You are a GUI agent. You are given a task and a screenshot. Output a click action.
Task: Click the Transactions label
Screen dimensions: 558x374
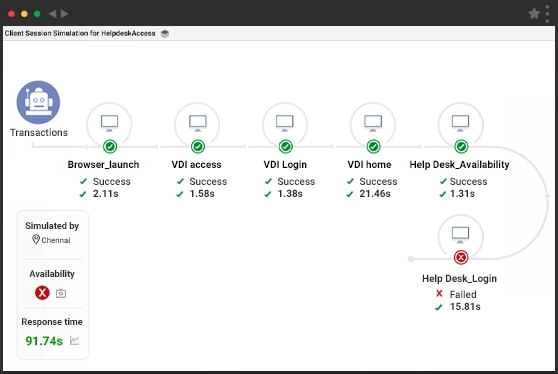coord(39,132)
